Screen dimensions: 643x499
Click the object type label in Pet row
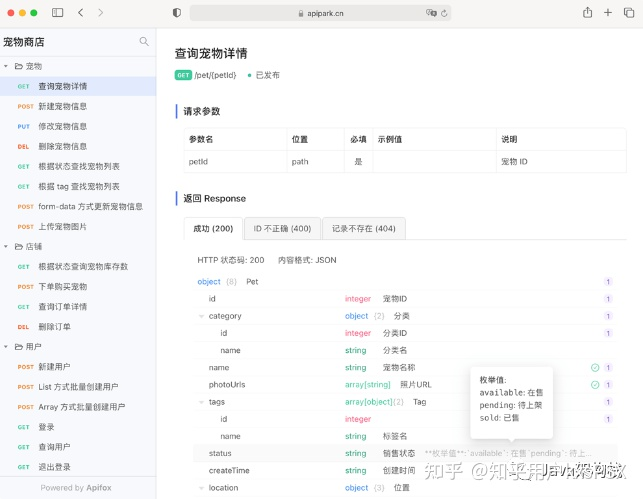tap(209, 282)
